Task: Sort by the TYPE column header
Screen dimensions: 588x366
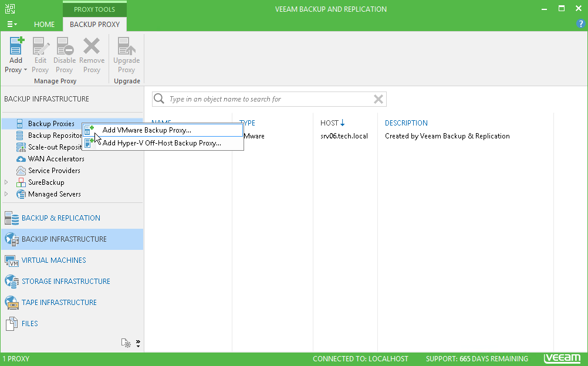Action: coord(247,123)
